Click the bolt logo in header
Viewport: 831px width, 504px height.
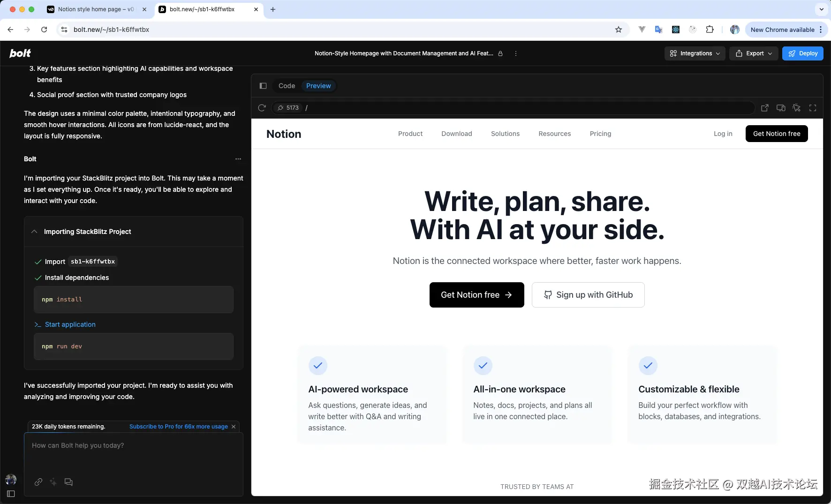20,53
